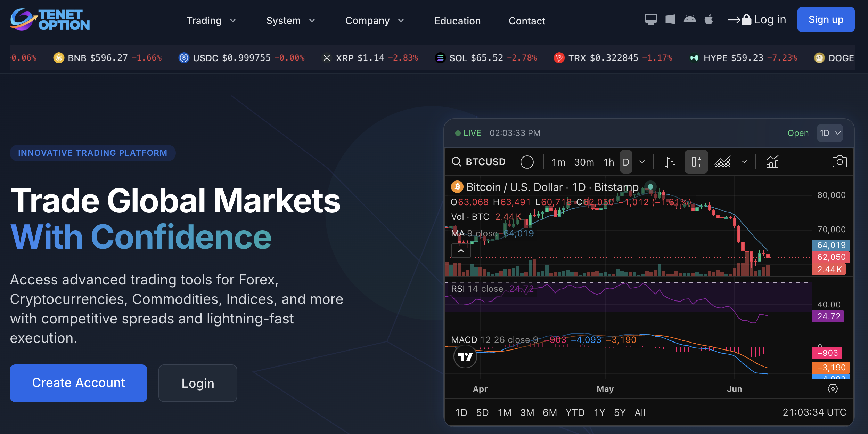This screenshot has width=868, height=434.
Task: Open the chart style chevron dropdown
Action: click(744, 162)
